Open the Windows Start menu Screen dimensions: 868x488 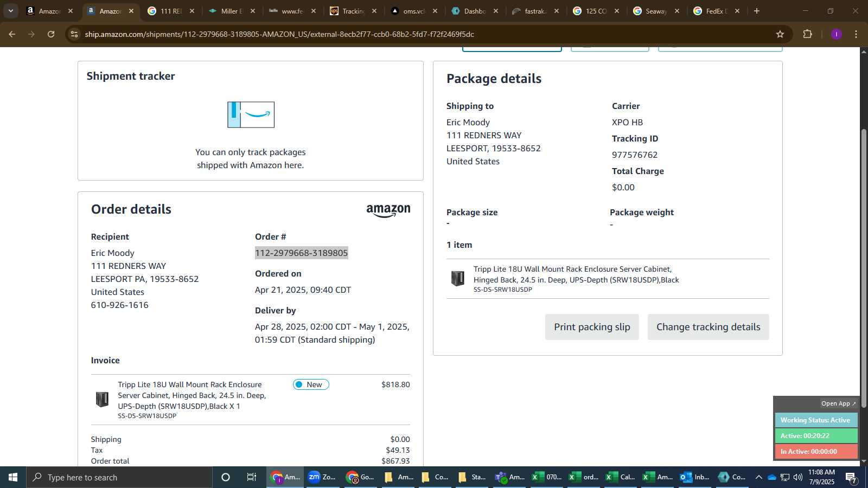click(x=13, y=477)
